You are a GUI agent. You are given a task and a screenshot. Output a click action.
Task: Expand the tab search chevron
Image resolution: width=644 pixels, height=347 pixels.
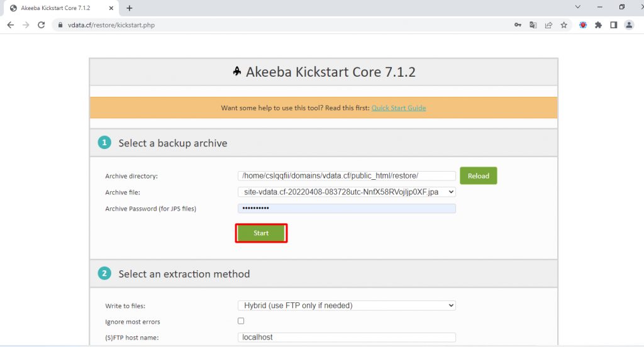578,7
